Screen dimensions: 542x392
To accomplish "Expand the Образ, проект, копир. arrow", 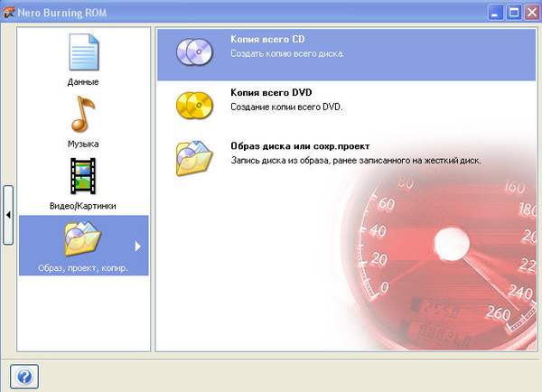I will (138, 246).
